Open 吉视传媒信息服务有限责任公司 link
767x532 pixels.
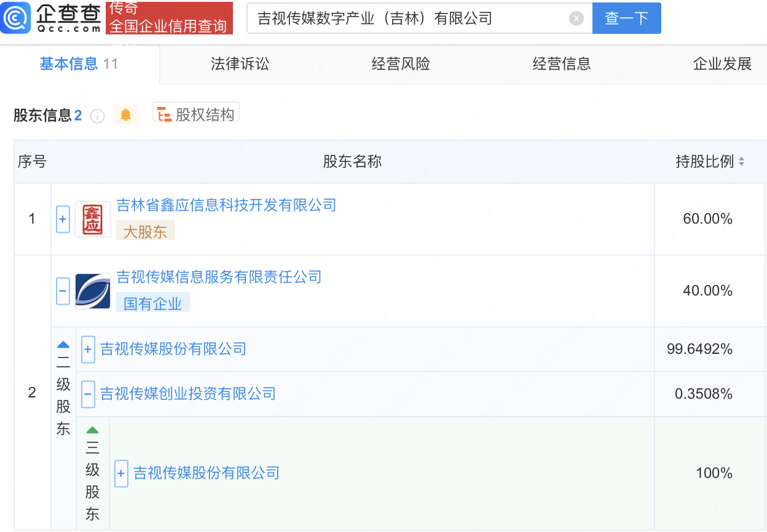(219, 277)
